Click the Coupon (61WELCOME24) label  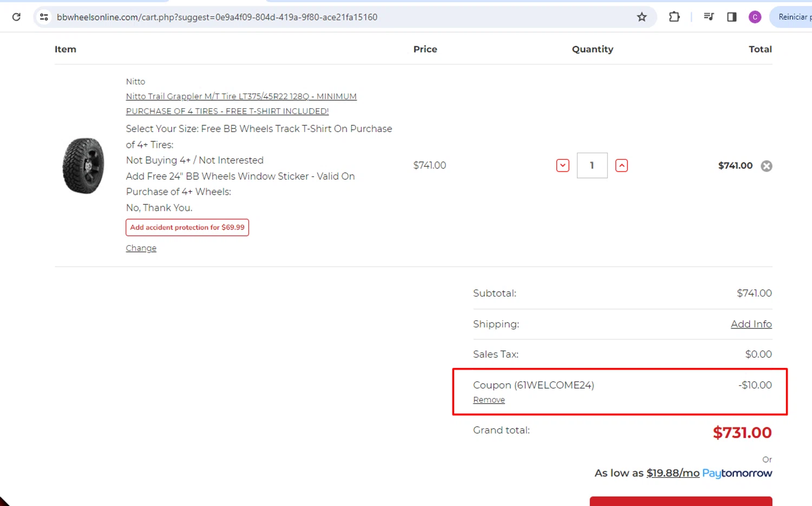pos(533,385)
